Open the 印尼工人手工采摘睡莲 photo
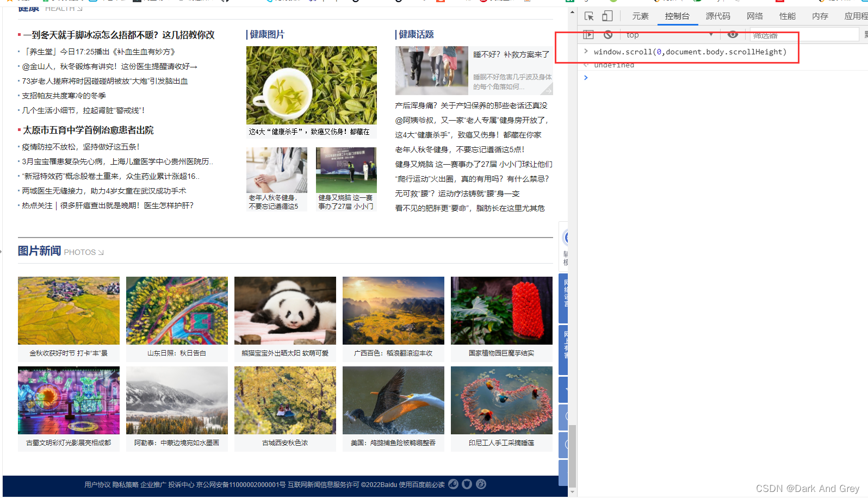 tap(501, 401)
